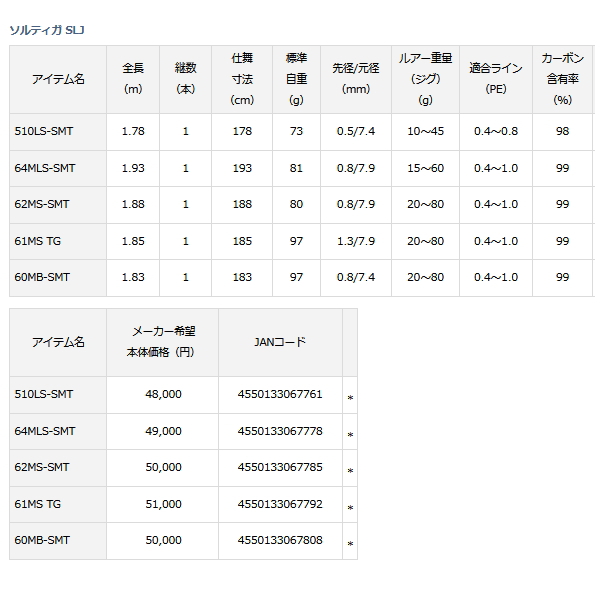Select the 全長 (m) column header
Screen dimensions: 600x600
coord(133,79)
